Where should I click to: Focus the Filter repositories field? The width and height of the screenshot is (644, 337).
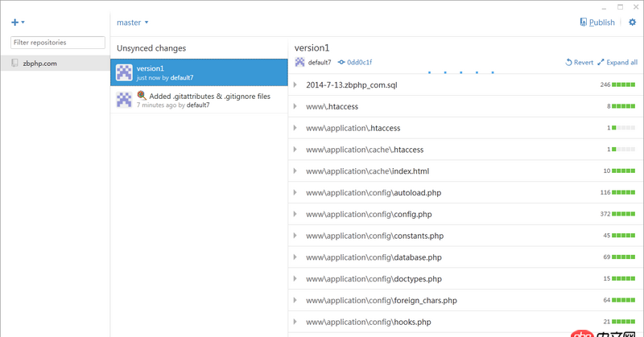pos(58,43)
